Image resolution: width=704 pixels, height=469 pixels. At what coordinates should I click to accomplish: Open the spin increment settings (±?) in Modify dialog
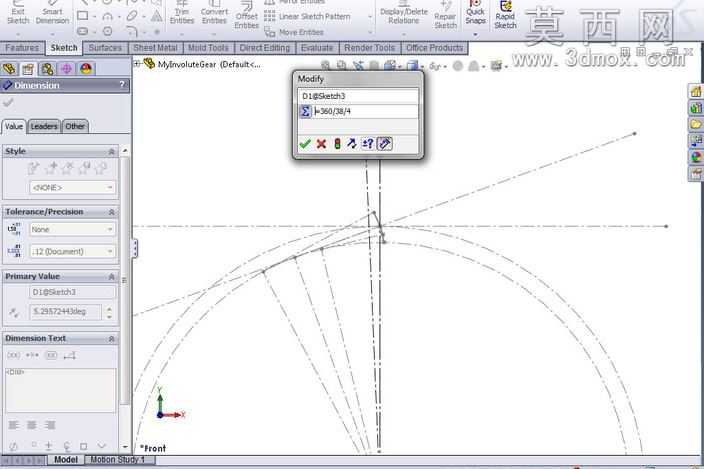(368, 144)
